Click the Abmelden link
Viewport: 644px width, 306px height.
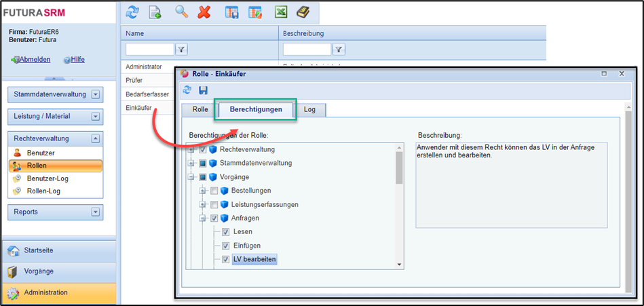pyautogui.click(x=35, y=60)
